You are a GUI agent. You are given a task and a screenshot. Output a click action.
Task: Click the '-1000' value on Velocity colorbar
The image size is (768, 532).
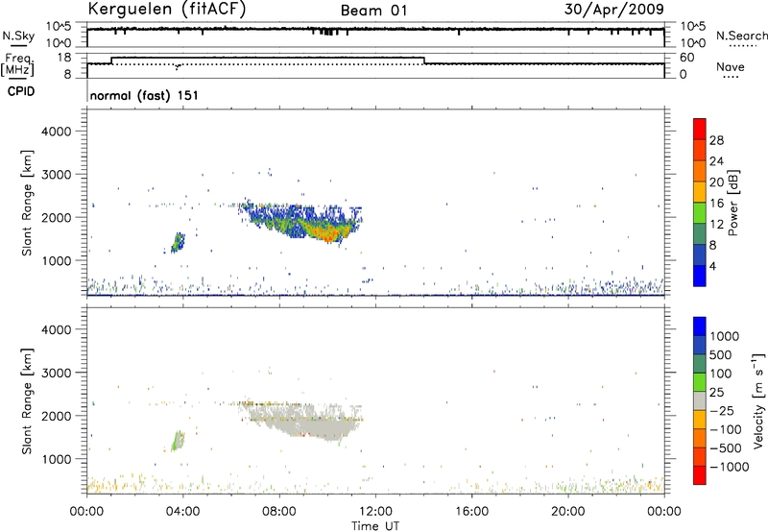pyautogui.click(x=730, y=467)
